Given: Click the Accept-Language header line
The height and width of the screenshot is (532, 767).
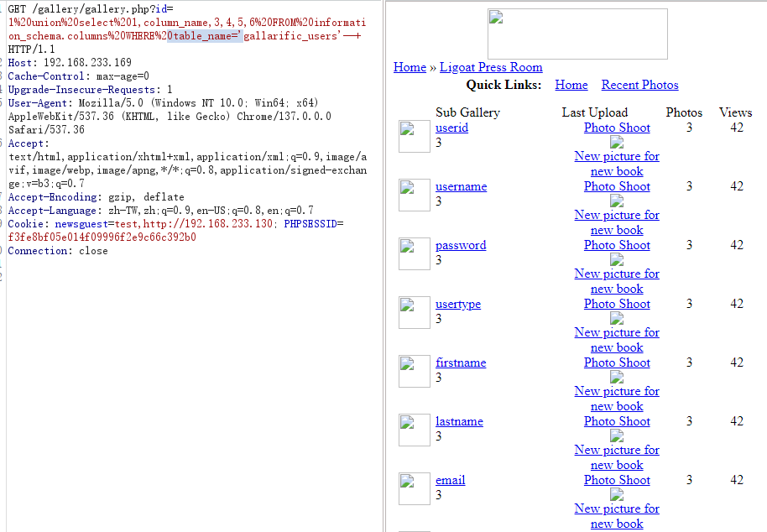Looking at the screenshot, I should 160,211.
